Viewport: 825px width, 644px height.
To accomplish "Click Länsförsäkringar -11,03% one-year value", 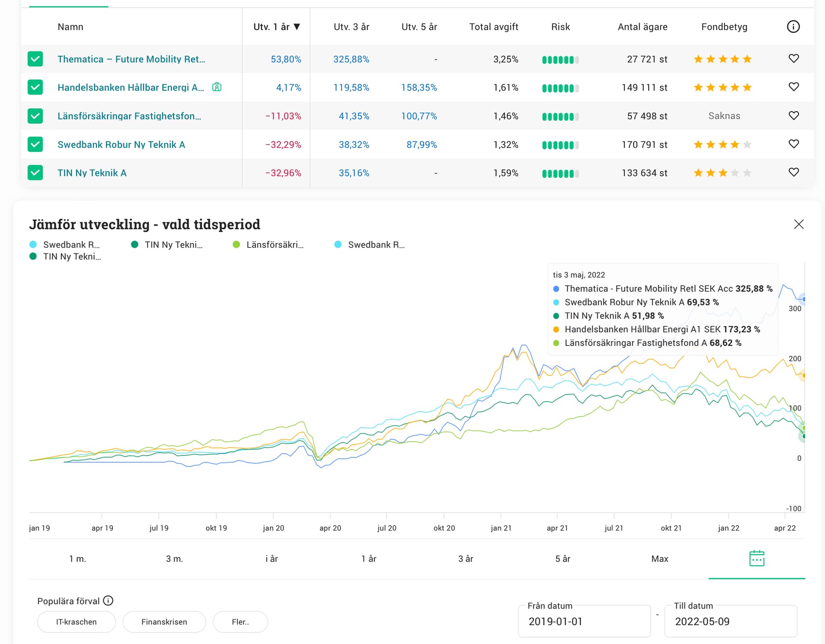I will (x=283, y=116).
